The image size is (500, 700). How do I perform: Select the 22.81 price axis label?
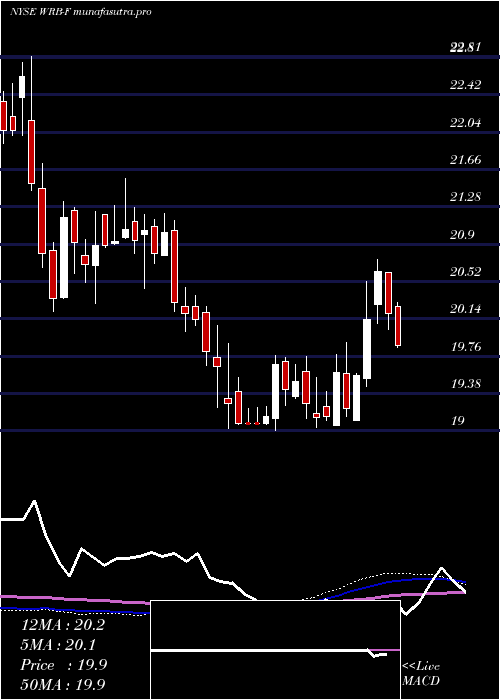(466, 47)
